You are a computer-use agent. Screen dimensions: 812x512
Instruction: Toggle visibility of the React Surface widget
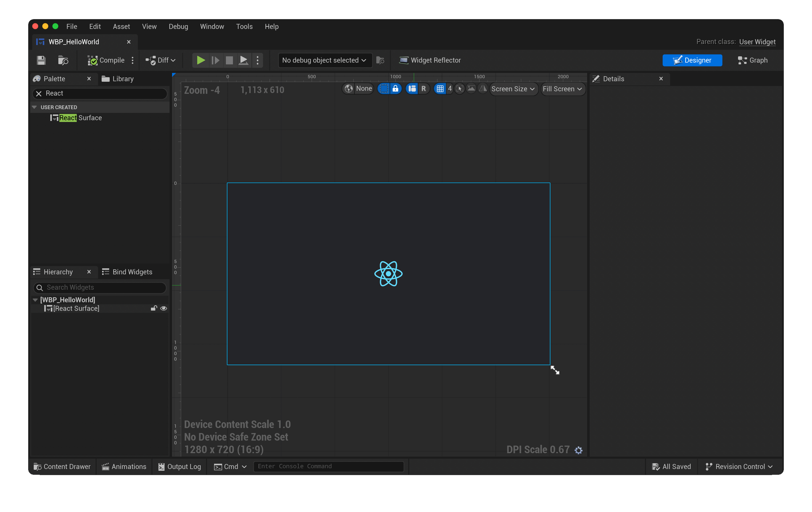point(164,308)
